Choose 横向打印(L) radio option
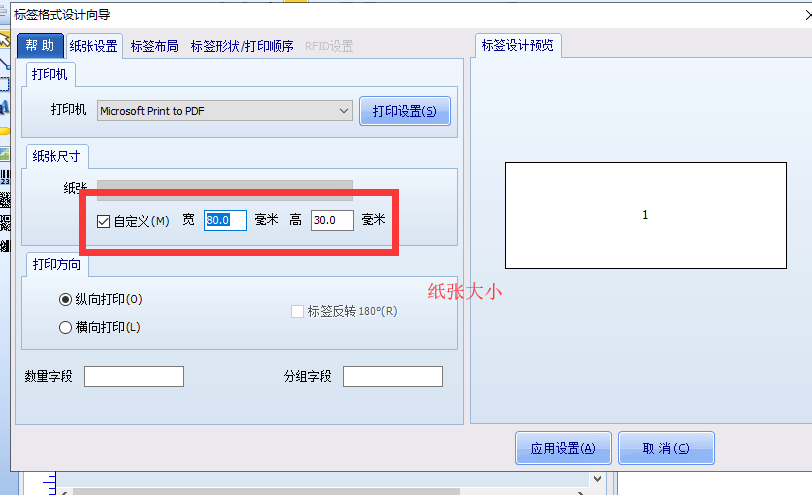Image resolution: width=812 pixels, height=495 pixels. [66, 327]
